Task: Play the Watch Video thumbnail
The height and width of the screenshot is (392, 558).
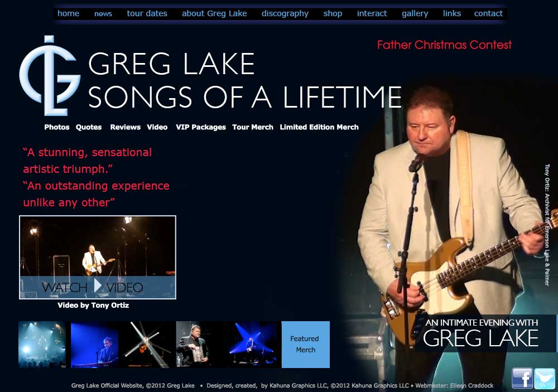Action: (x=98, y=257)
